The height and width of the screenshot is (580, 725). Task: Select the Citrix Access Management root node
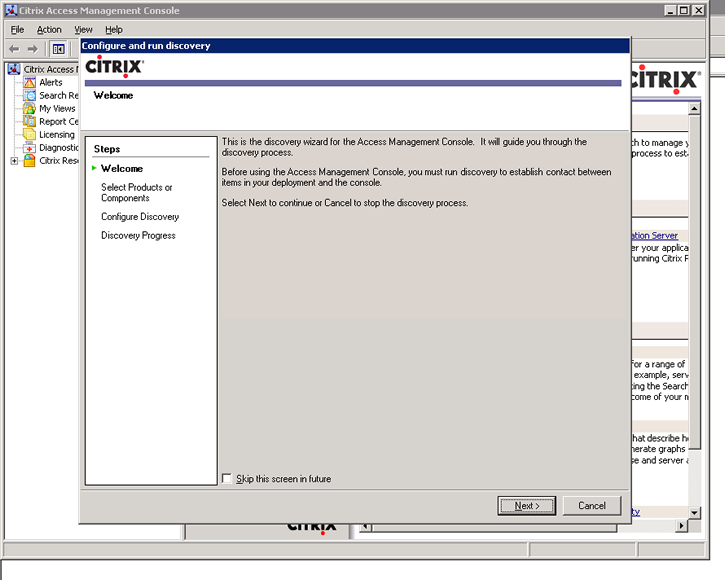(x=51, y=69)
